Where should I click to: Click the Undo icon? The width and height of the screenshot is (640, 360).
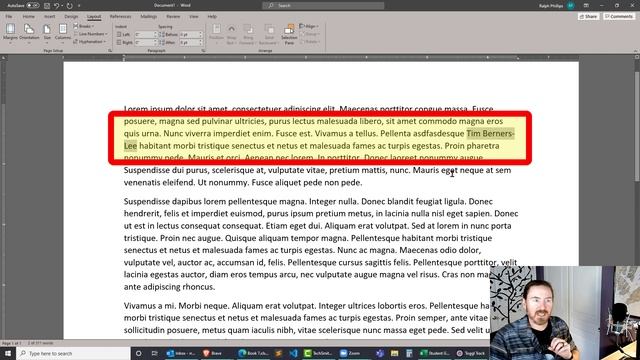[57, 6]
